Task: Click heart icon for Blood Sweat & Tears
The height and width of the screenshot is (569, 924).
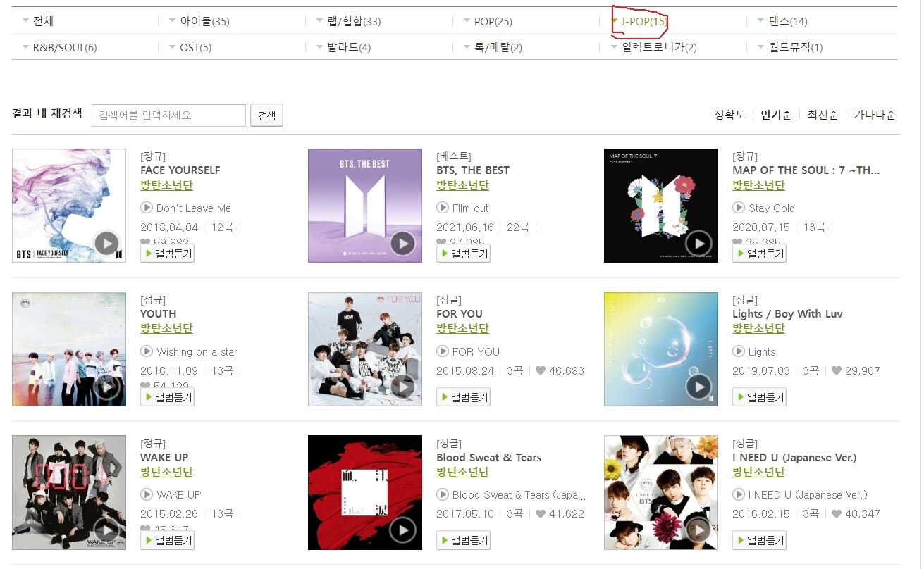Action: tap(541, 513)
